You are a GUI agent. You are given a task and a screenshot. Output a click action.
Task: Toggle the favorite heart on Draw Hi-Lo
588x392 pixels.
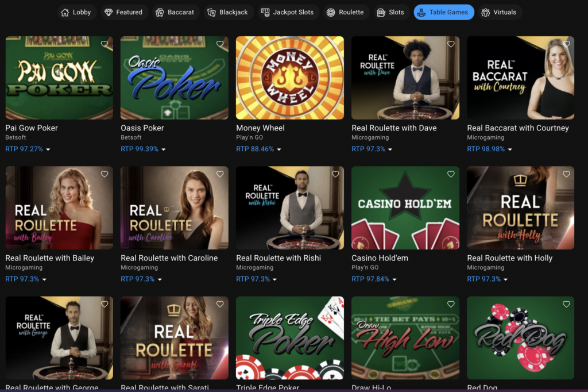point(451,304)
